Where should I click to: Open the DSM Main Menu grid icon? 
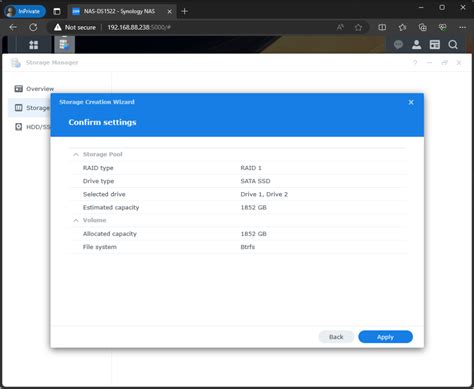(x=34, y=45)
